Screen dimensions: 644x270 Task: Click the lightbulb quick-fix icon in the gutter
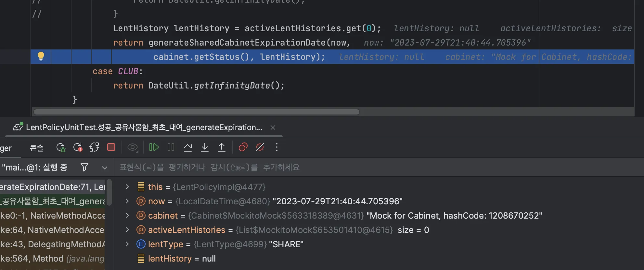(x=41, y=56)
